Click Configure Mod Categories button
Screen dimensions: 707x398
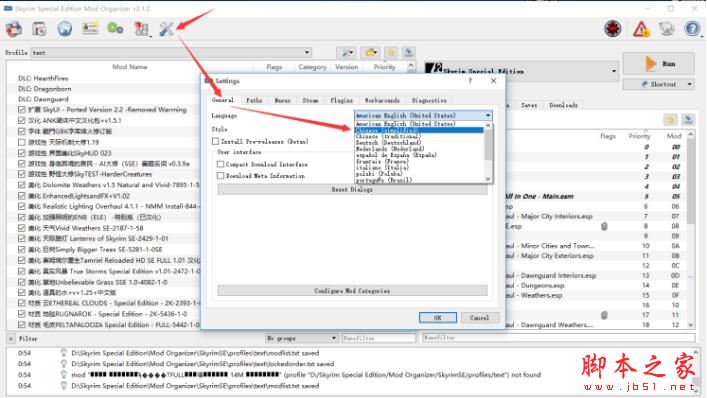tap(352, 291)
